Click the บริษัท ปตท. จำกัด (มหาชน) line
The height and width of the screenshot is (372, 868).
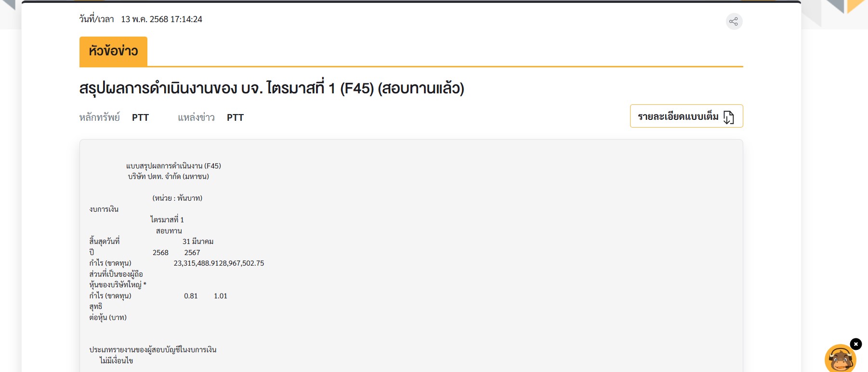[168, 176]
